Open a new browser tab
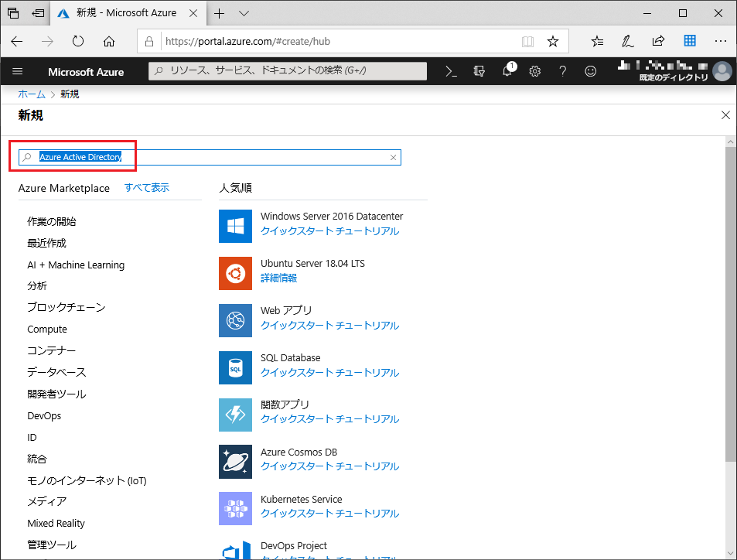The image size is (737, 560). tap(219, 13)
